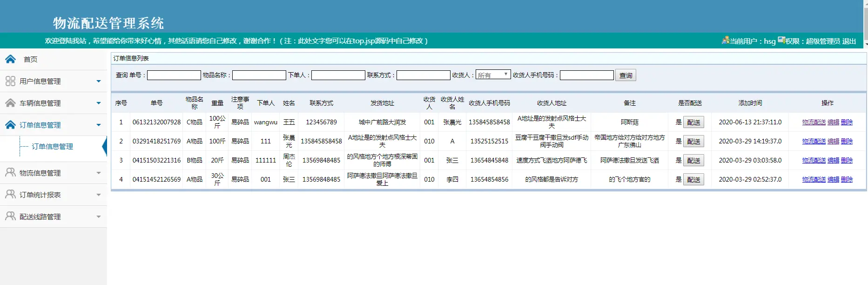Screen dimensions: 868x285
Task: Open 用户信息管理 menu
Action: (x=54, y=81)
